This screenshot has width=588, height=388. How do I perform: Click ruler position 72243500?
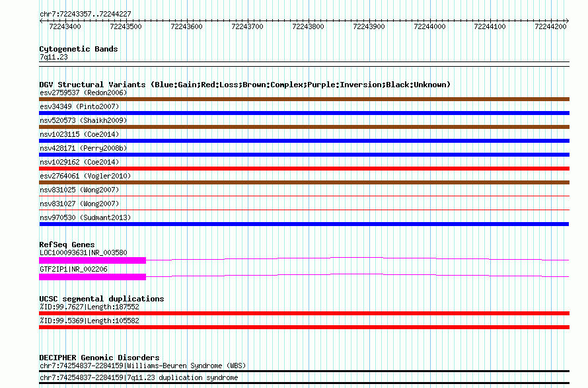coord(126,26)
